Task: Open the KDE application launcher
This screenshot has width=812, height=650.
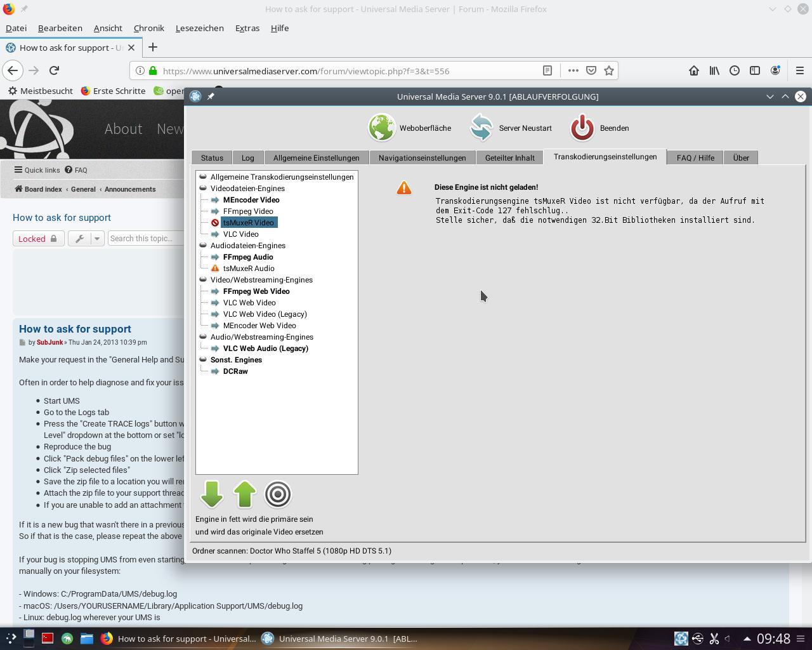Action: (x=11, y=638)
